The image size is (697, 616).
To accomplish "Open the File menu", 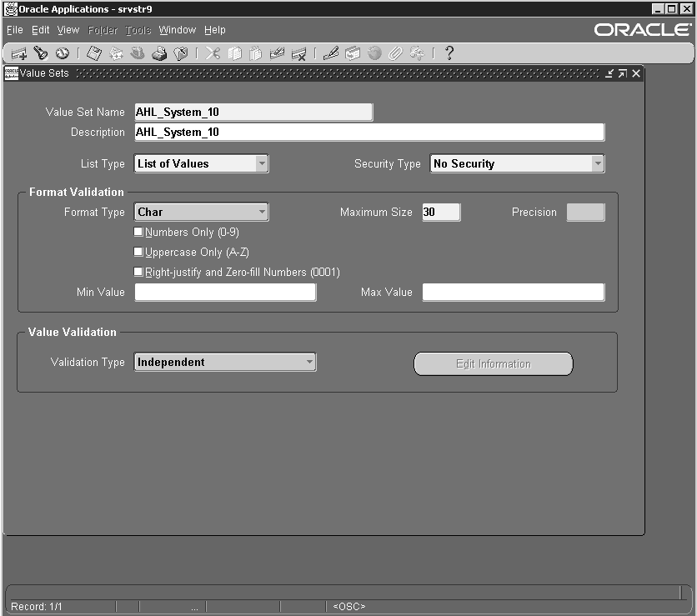I will click(x=15, y=30).
